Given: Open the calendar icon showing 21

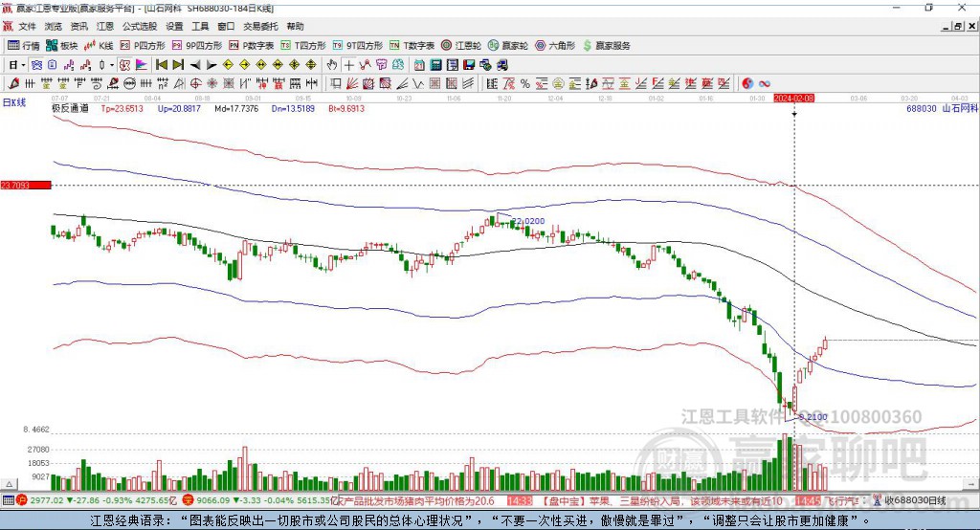Looking at the screenshot, I should pos(419,65).
